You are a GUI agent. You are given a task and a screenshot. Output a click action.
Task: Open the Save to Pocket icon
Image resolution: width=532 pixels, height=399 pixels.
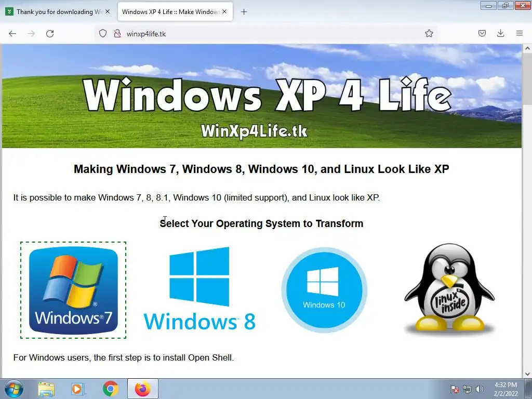(x=482, y=33)
